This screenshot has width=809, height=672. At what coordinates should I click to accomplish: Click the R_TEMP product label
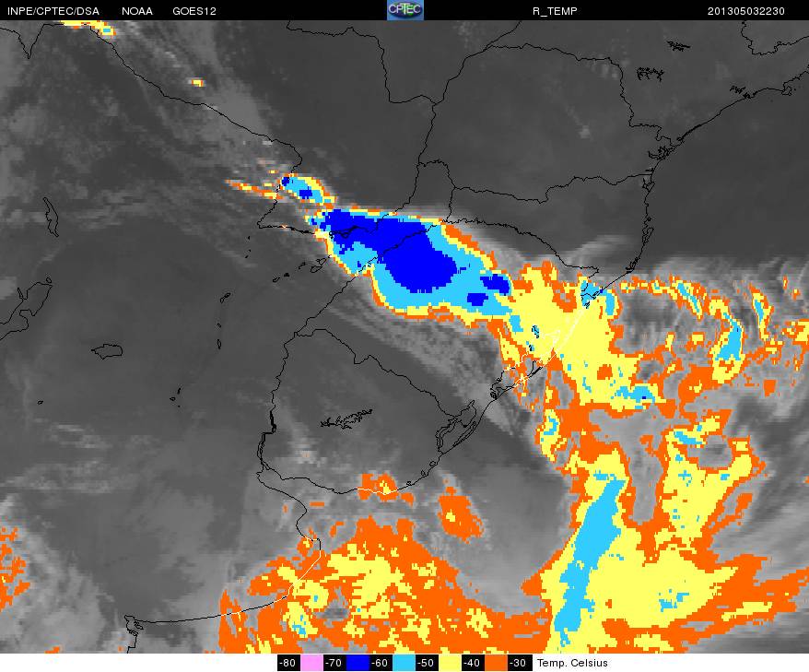point(555,11)
